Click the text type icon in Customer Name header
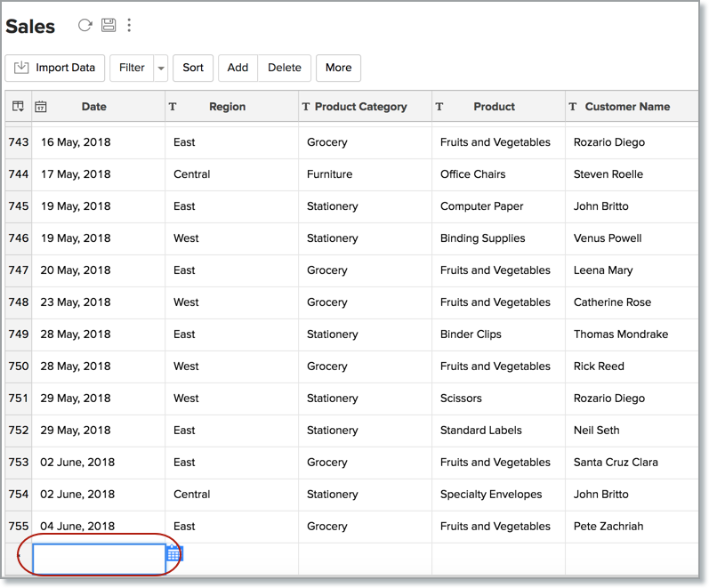The height and width of the screenshot is (588, 709). click(573, 107)
